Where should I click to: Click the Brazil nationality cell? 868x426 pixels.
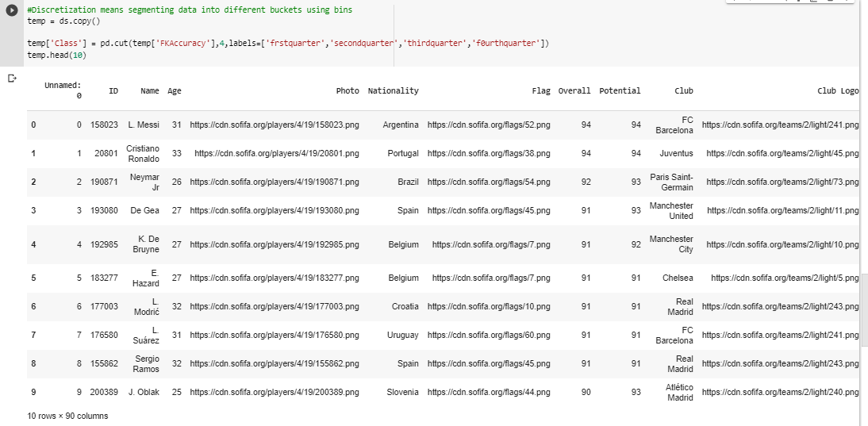[408, 182]
